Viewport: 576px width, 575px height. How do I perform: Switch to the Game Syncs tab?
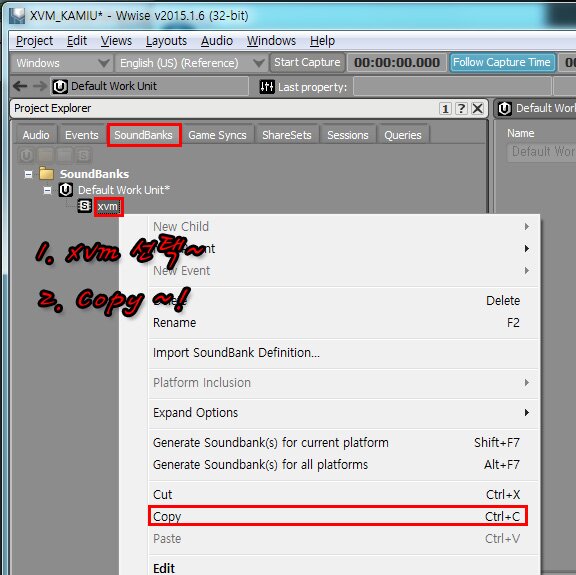[x=217, y=135]
